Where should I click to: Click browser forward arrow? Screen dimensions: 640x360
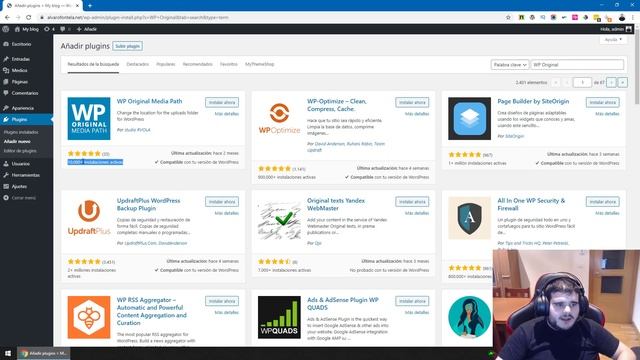pyautogui.click(x=18, y=18)
